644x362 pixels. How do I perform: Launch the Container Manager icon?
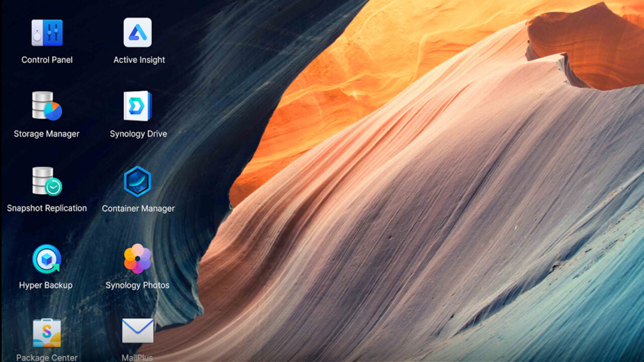(x=138, y=181)
